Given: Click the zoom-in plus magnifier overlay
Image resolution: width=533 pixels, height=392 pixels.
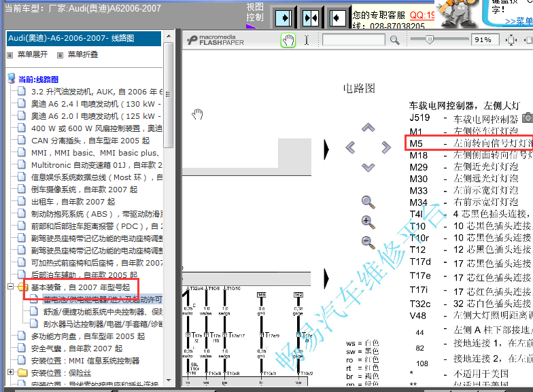Looking at the screenshot, I should coord(368,222).
